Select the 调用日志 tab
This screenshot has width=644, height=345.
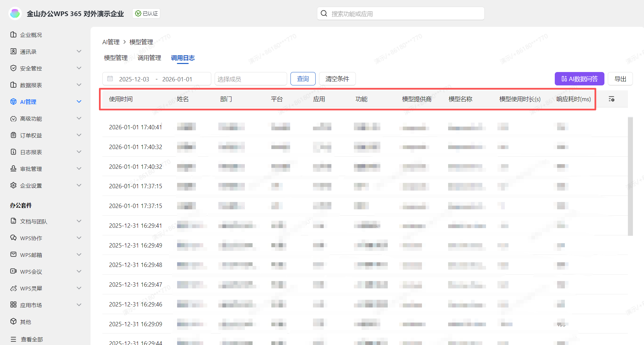click(183, 58)
